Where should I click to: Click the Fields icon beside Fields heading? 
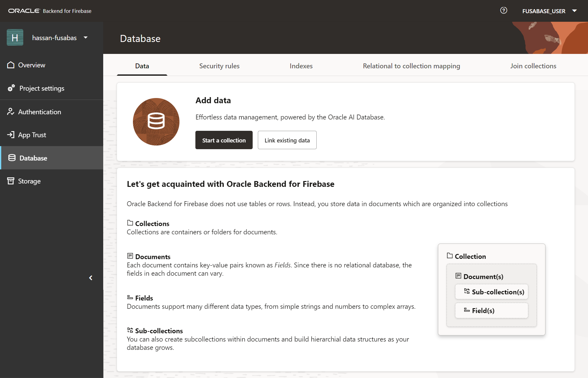[130, 297]
